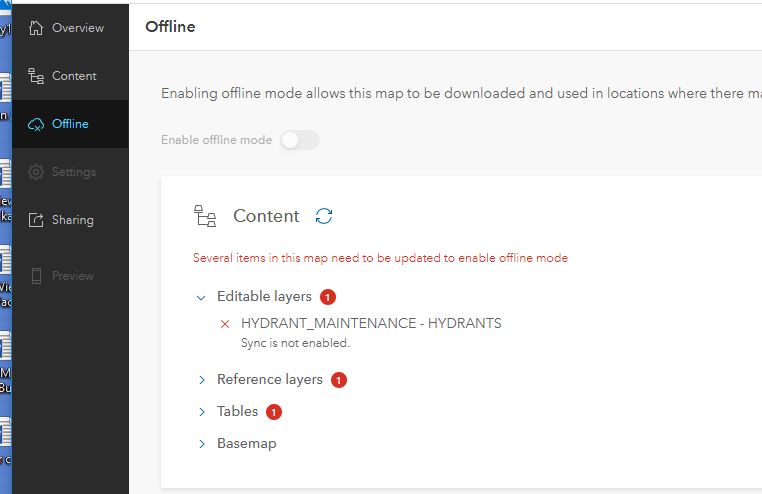The width and height of the screenshot is (762, 494).
Task: Go to the Content page in the sidebar
Action: coord(70,76)
